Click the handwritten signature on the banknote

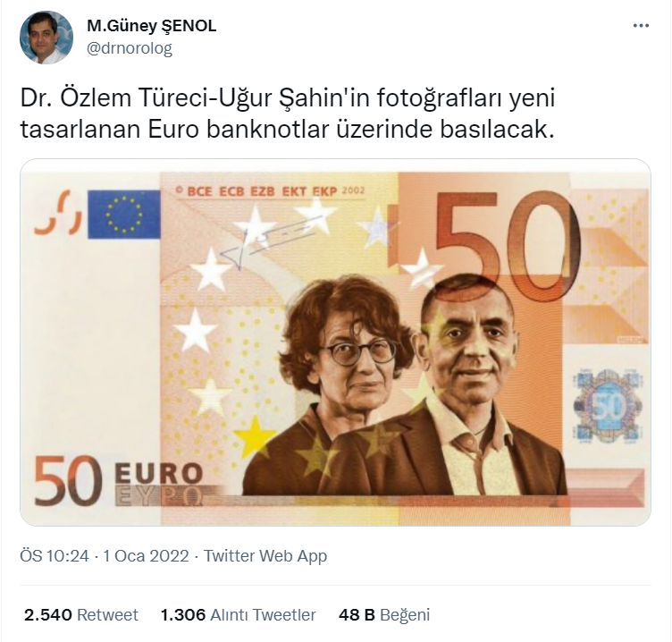tap(270, 242)
